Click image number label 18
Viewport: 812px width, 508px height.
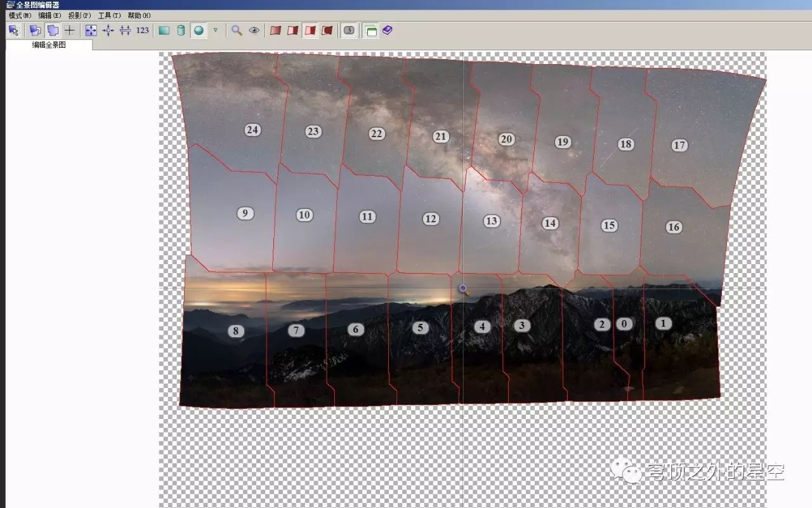626,144
